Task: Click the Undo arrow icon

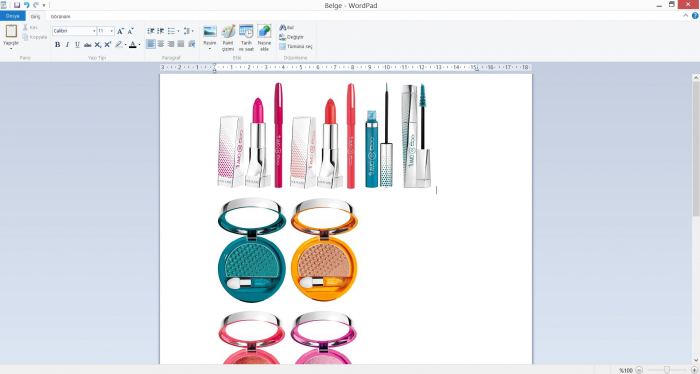Action: (x=26, y=5)
